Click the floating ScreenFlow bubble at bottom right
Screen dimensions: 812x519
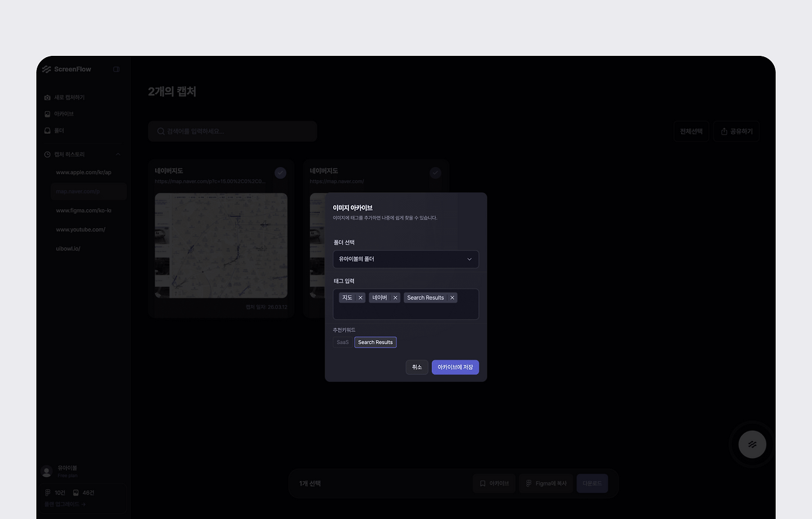[752, 444]
